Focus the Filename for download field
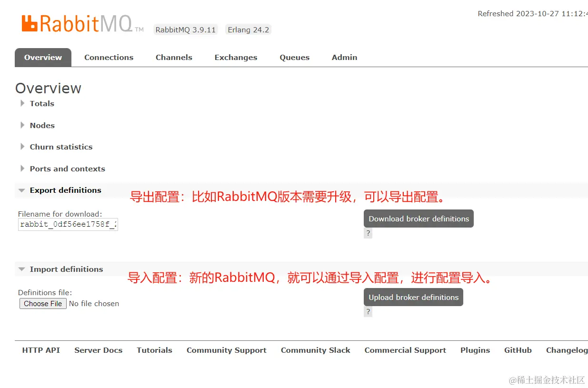This screenshot has width=588, height=388. [x=68, y=224]
